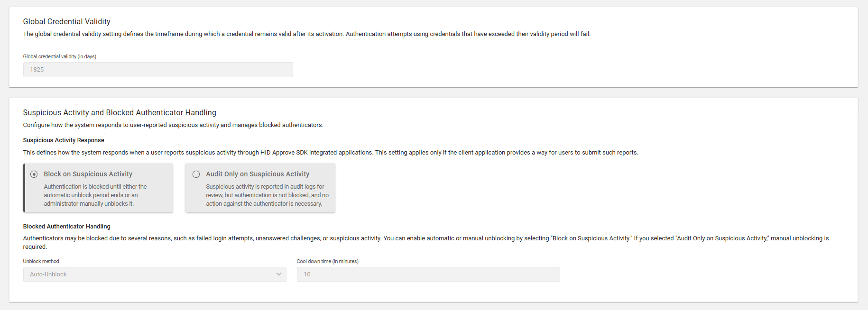
Task: Click the Suspicious Activity and Blocked Authenticator Handling heading
Action: click(x=120, y=113)
